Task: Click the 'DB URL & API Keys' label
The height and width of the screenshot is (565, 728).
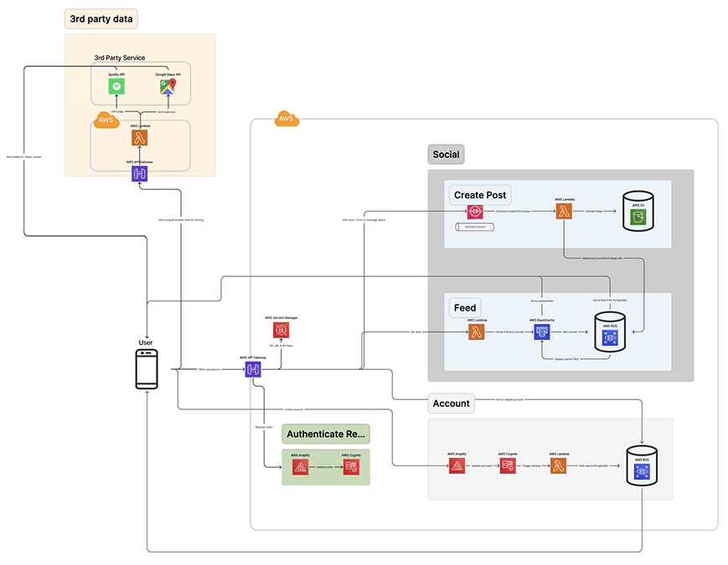Action: (x=281, y=346)
